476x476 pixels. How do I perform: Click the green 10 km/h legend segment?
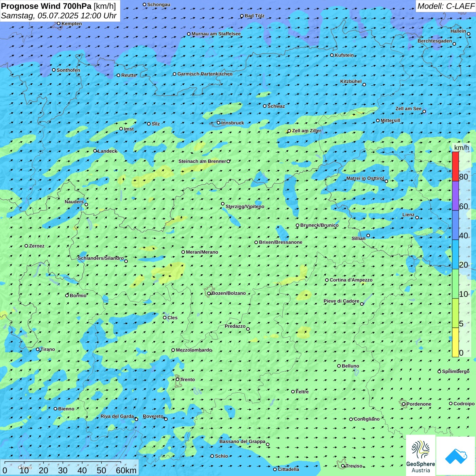click(x=455, y=284)
